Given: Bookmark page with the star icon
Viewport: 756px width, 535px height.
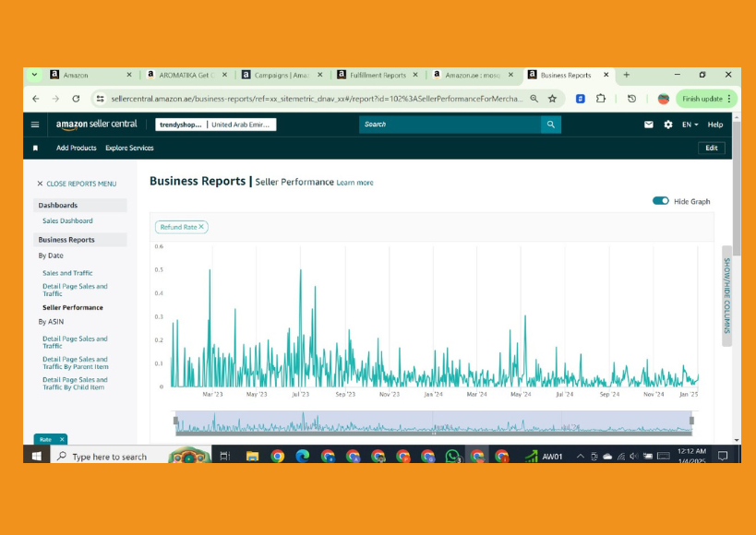Looking at the screenshot, I should pyautogui.click(x=552, y=99).
